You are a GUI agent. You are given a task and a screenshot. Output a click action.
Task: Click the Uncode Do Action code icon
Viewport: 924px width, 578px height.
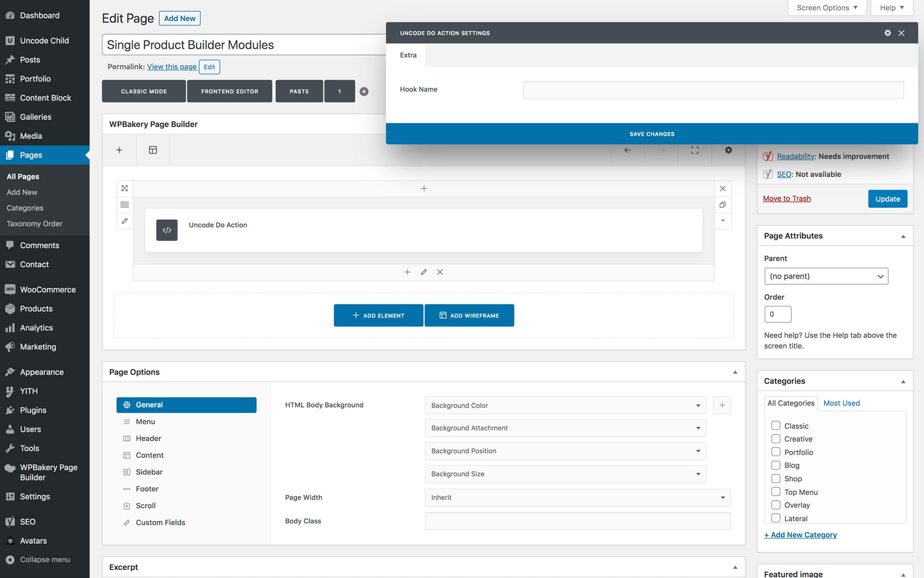pos(167,230)
